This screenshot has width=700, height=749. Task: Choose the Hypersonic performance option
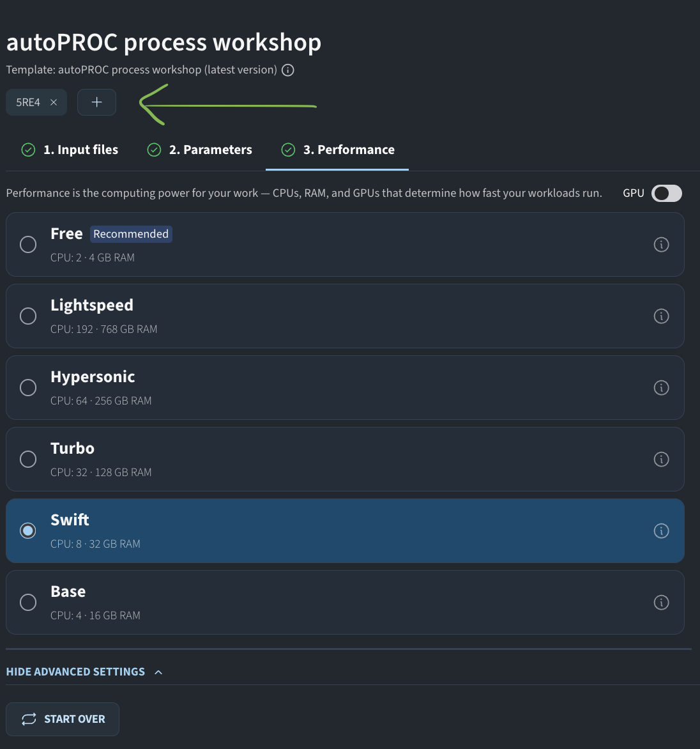pyautogui.click(x=28, y=388)
